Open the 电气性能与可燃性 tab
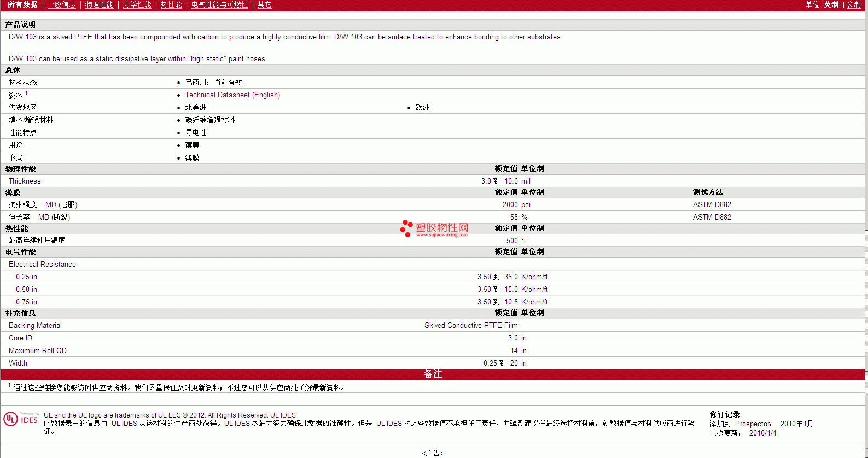This screenshot has height=458, width=868. (x=220, y=5)
